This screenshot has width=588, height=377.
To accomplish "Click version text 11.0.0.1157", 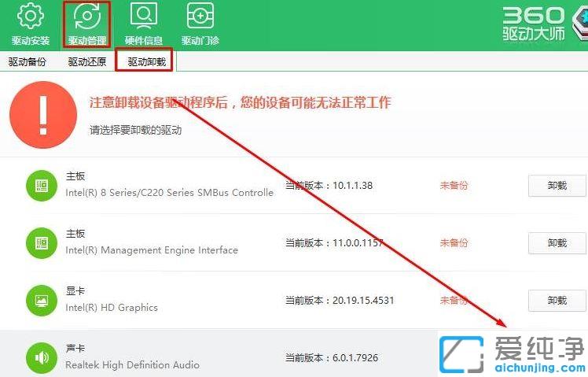I will click(x=358, y=243).
